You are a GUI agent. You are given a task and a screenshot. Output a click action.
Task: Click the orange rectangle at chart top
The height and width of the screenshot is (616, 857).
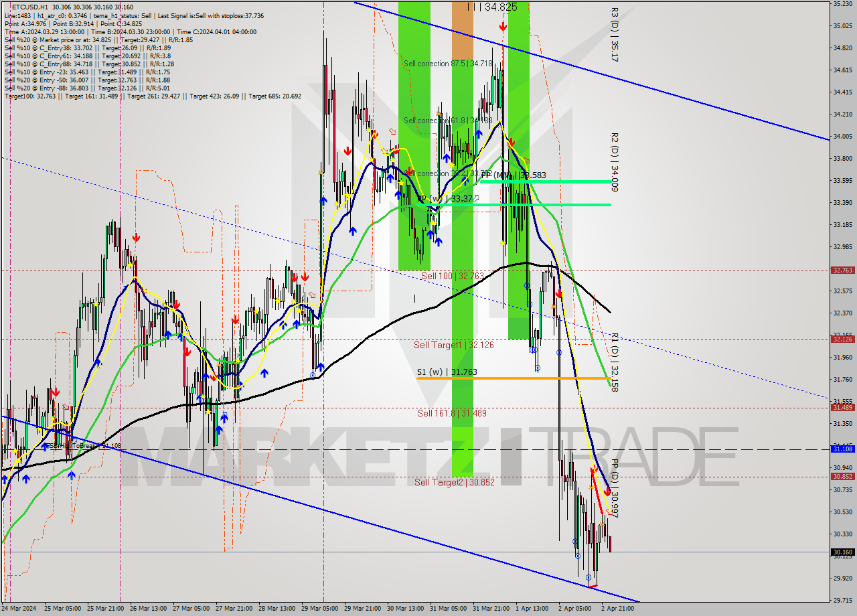click(462, 29)
